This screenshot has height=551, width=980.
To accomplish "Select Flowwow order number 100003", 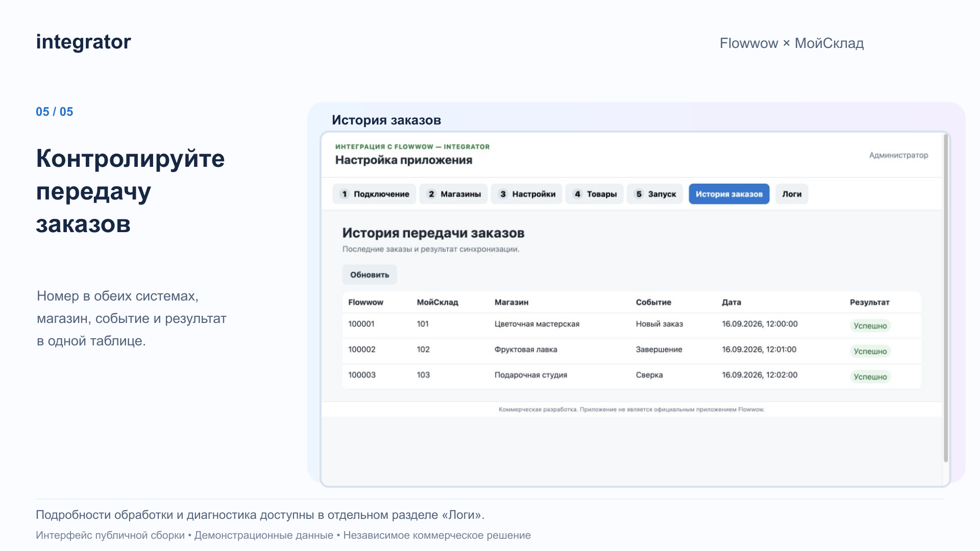I will [362, 375].
